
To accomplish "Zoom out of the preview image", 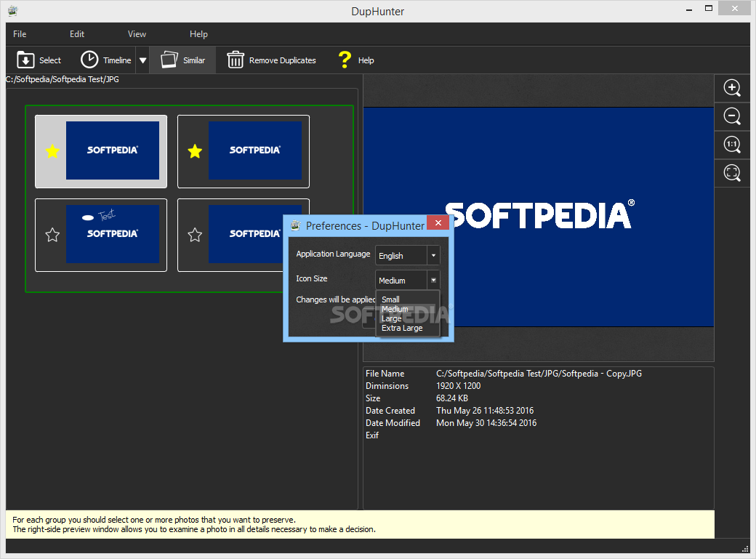I will [x=732, y=116].
